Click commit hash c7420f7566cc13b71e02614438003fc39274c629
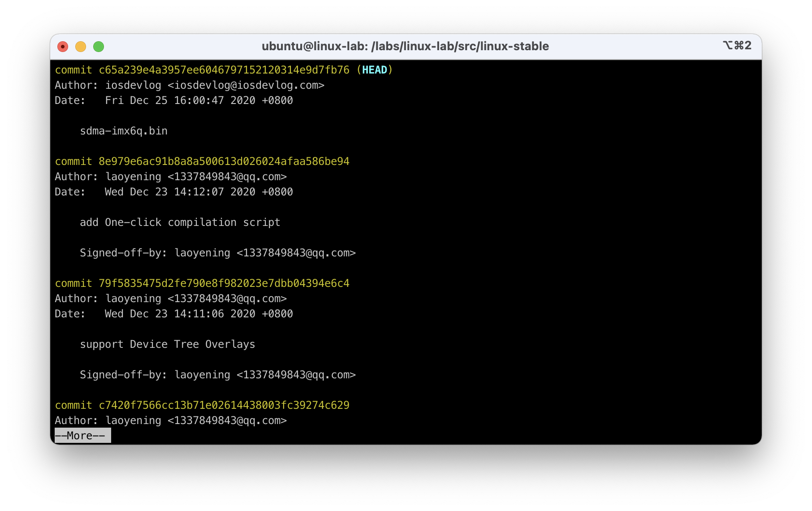The width and height of the screenshot is (812, 511). [x=224, y=405]
